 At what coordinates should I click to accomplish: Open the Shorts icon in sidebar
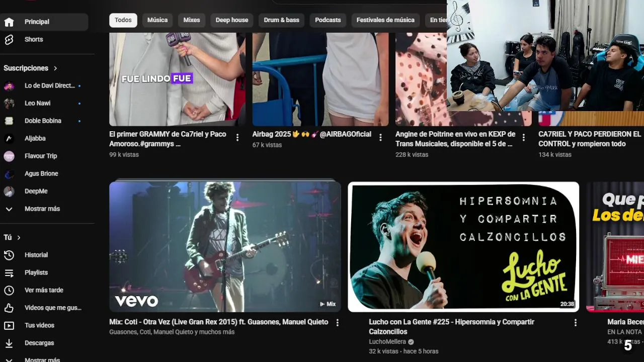click(9, 39)
